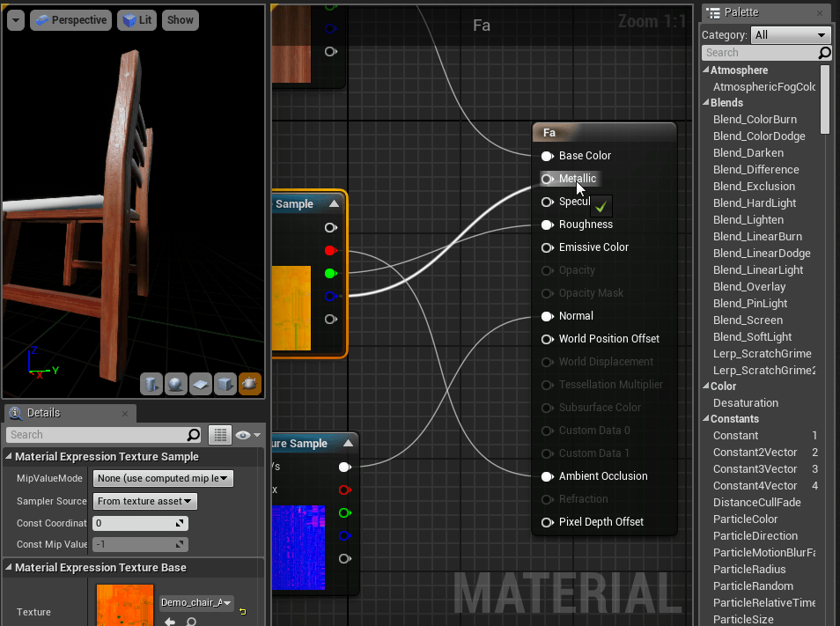
Task: Open the Perspective viewport menu
Action: pos(70,20)
